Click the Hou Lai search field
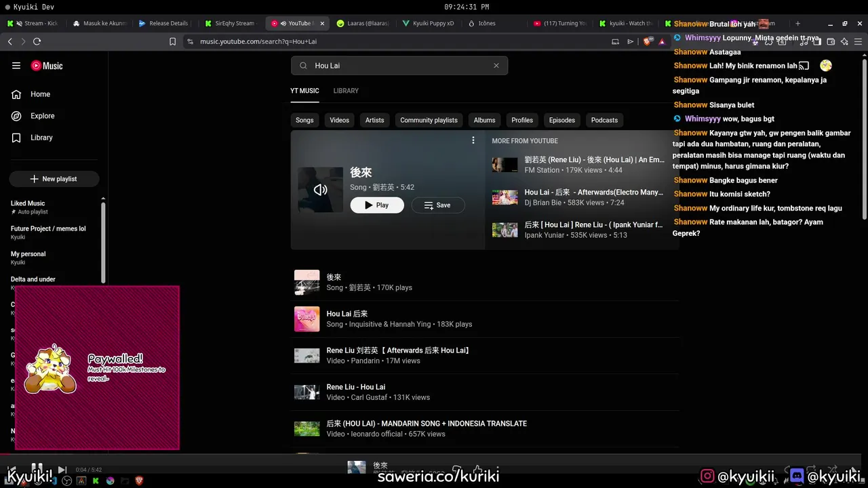868x488 pixels. 399,66
